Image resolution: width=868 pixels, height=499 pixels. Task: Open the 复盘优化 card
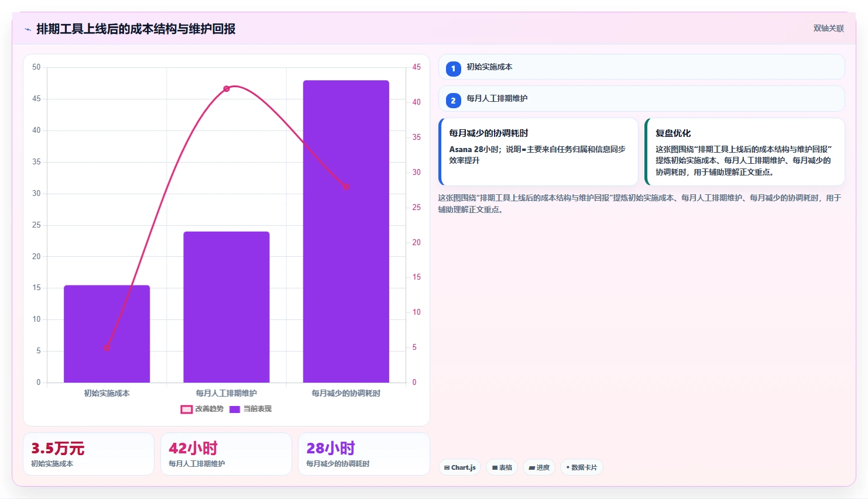(745, 152)
